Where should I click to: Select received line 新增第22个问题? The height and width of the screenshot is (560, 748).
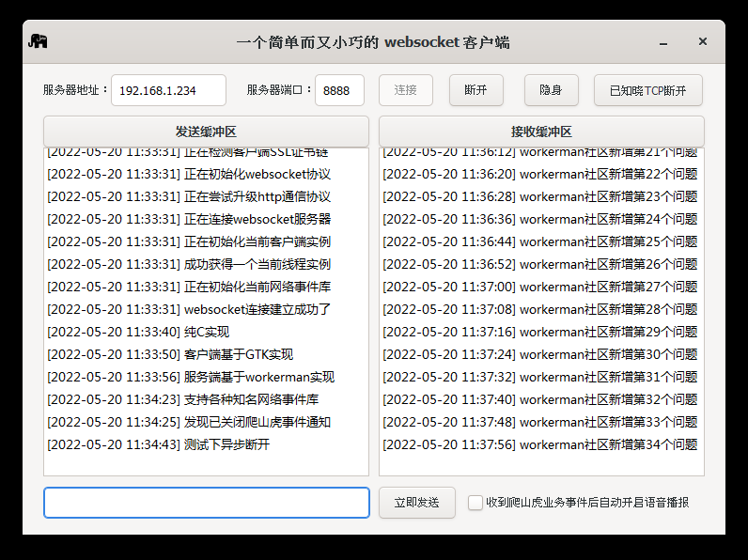click(x=540, y=174)
